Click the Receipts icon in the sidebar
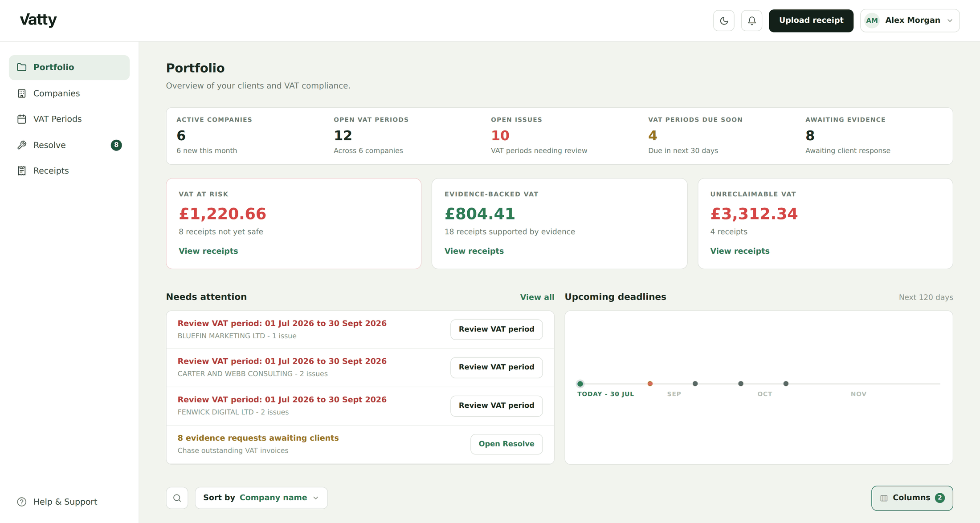Image resolution: width=980 pixels, height=523 pixels. click(x=22, y=171)
